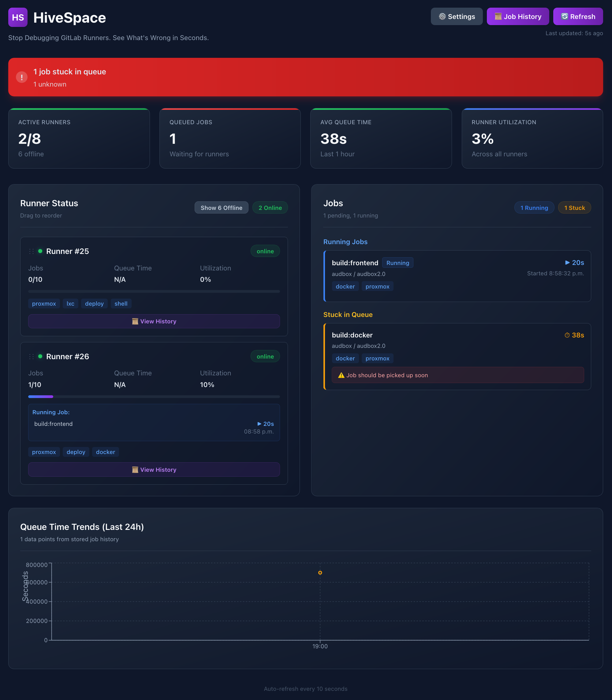Viewport: 612px width, 700px height.
Task: Click the exclamation icon on the red stuck-job banner
Action: click(22, 77)
